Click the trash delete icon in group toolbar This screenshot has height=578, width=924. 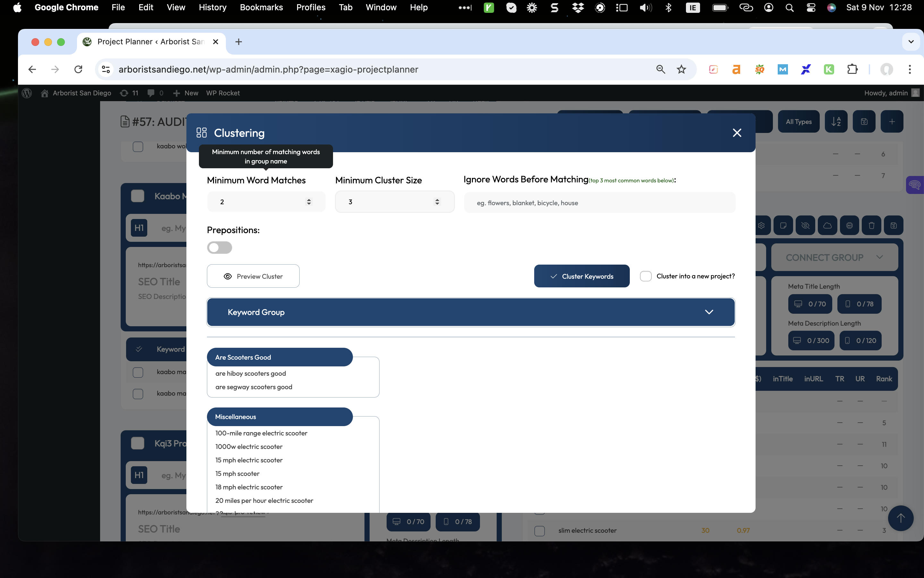tap(871, 225)
